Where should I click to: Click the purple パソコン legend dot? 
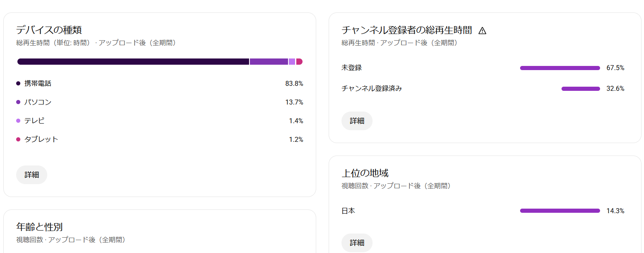[x=18, y=102]
